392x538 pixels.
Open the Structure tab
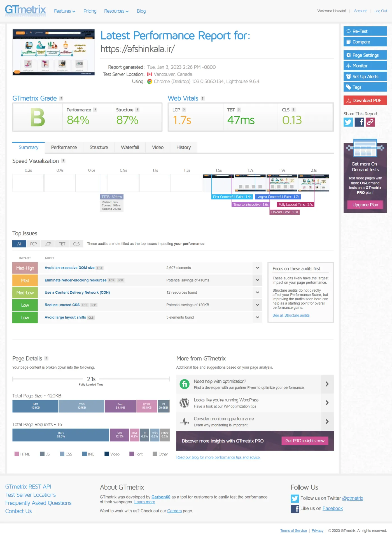tap(99, 148)
